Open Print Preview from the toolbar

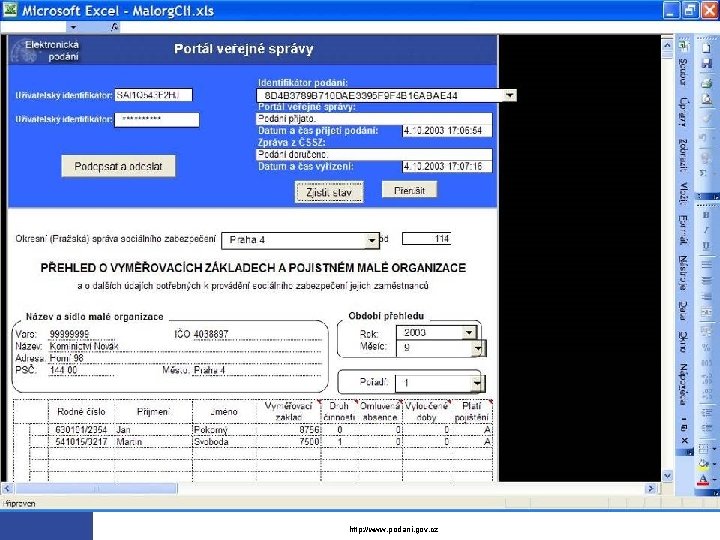click(706, 99)
